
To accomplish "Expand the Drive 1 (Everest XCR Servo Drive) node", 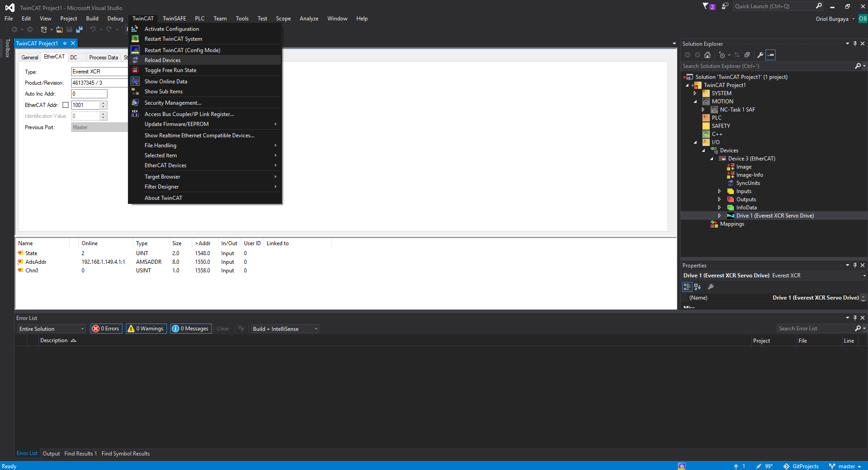I will [719, 216].
